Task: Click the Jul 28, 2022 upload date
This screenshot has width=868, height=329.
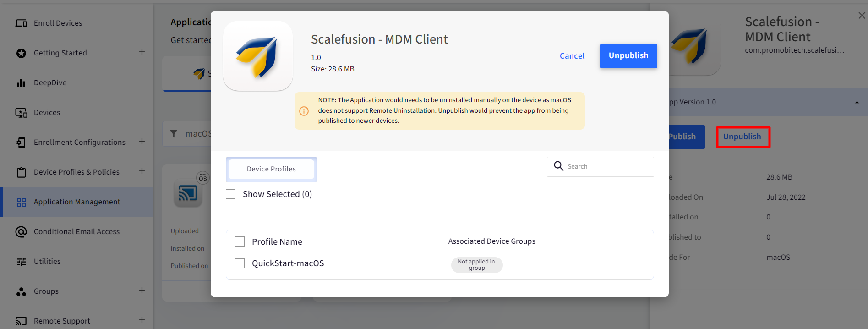Action: click(786, 197)
